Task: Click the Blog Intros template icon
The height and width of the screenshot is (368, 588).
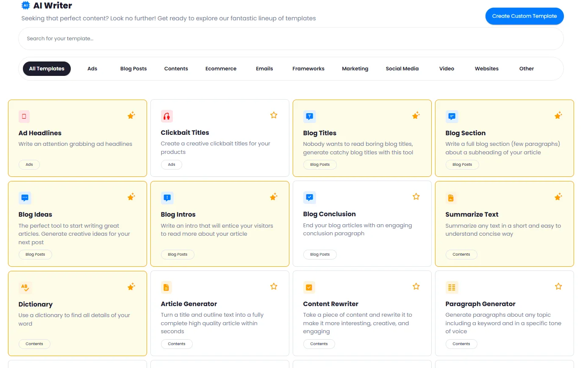Action: click(167, 198)
